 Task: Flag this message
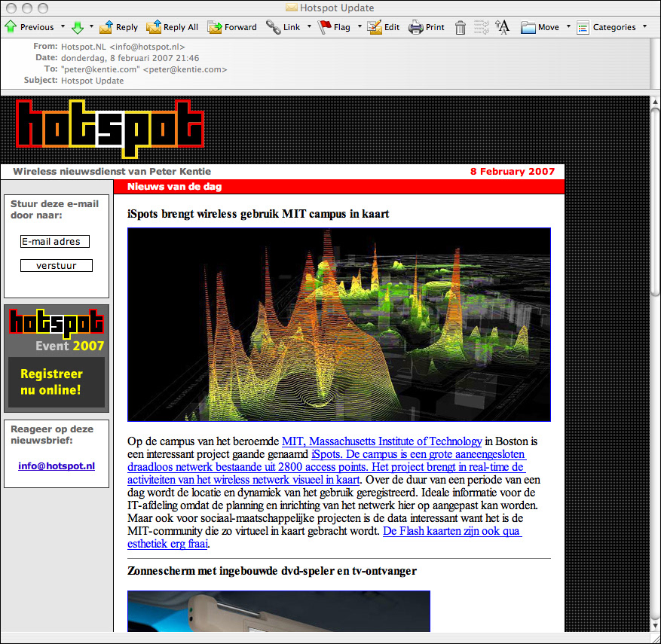click(x=334, y=27)
